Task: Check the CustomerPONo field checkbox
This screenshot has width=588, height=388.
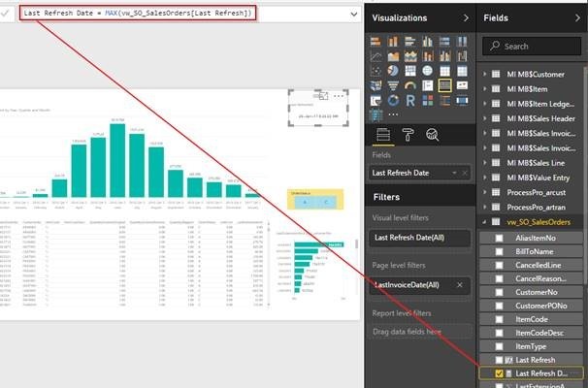Action: click(x=499, y=306)
